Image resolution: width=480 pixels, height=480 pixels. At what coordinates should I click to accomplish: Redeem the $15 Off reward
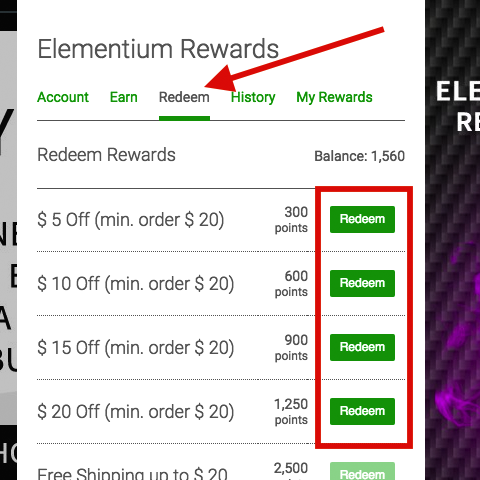point(362,347)
